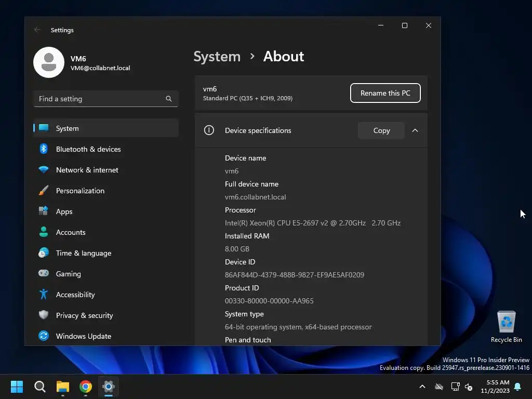
Task: Minimize the Settings window
Action: click(381, 25)
